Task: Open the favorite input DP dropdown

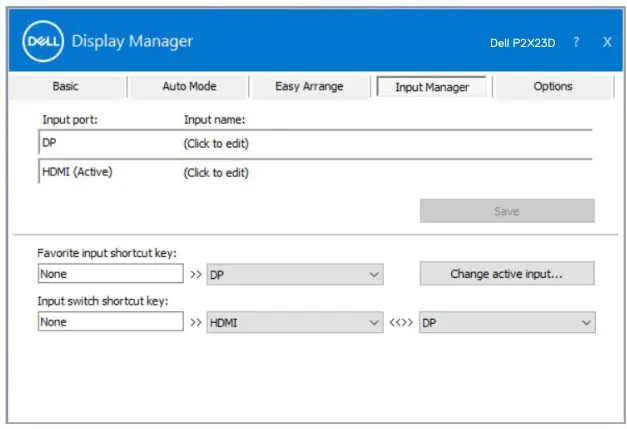Action: [295, 275]
